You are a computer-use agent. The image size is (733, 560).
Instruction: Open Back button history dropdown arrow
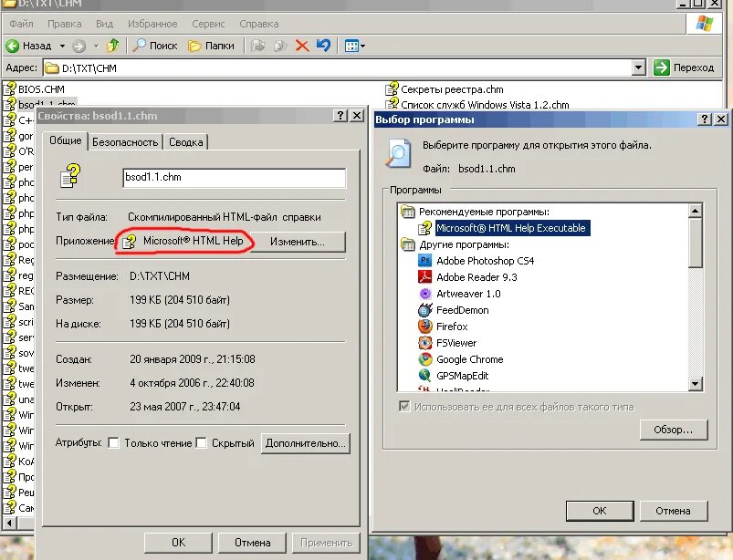click(x=62, y=46)
